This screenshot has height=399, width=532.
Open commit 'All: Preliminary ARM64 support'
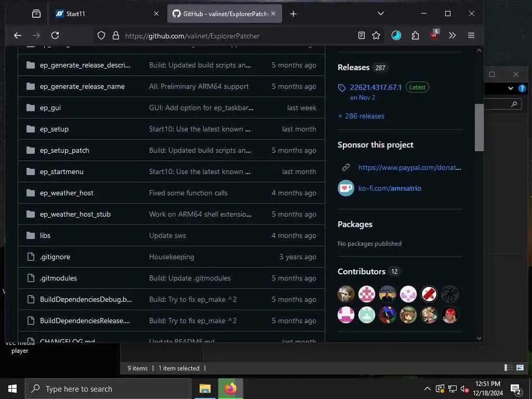point(199,87)
